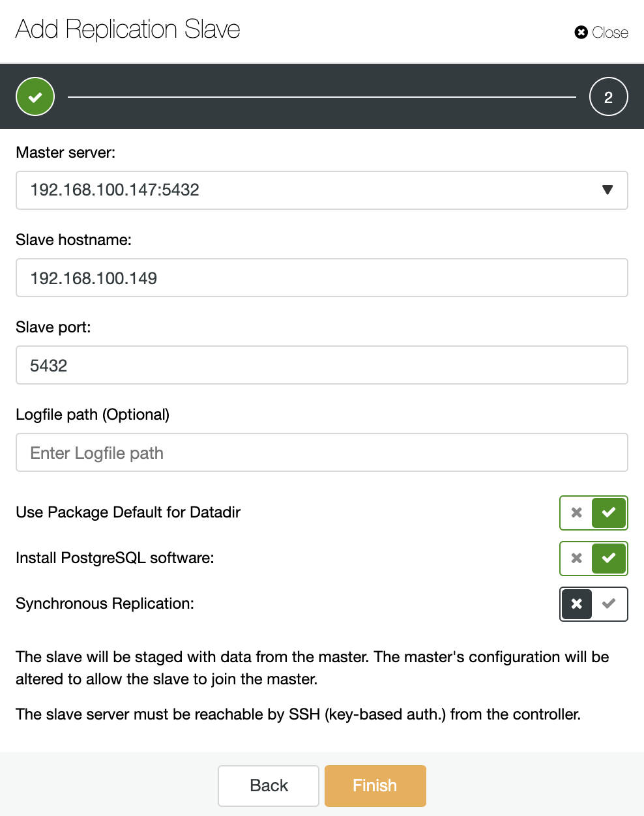Click the Slave port field

click(322, 365)
